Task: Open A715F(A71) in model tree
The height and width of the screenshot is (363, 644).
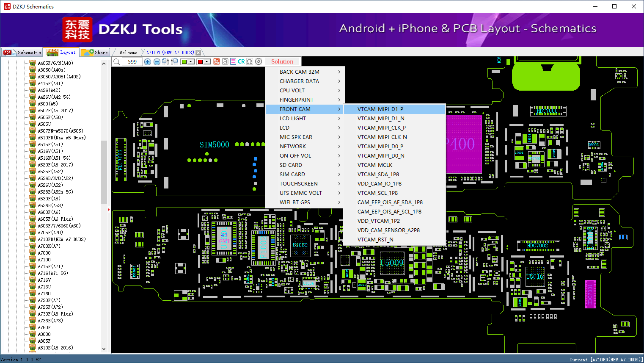Action: tap(50, 266)
